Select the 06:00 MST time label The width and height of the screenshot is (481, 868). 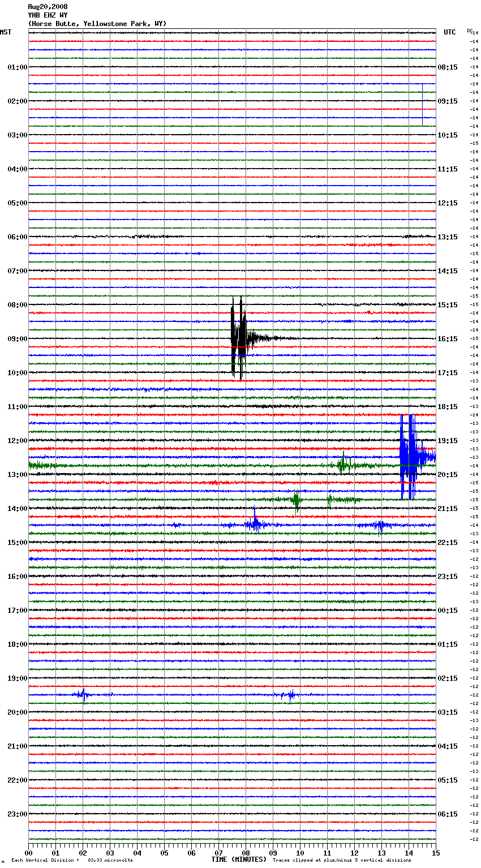pos(17,237)
